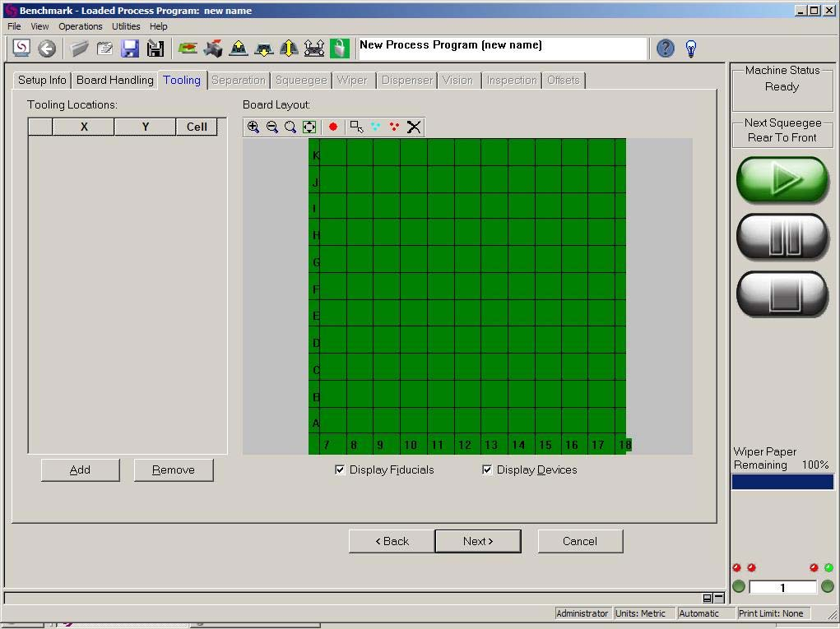Click the round green button right of counter

tap(827, 586)
